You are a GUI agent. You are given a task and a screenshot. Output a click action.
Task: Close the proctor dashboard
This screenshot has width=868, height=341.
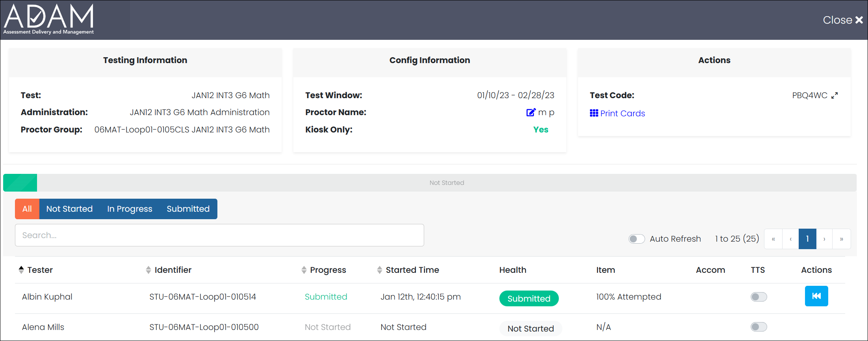point(843,20)
